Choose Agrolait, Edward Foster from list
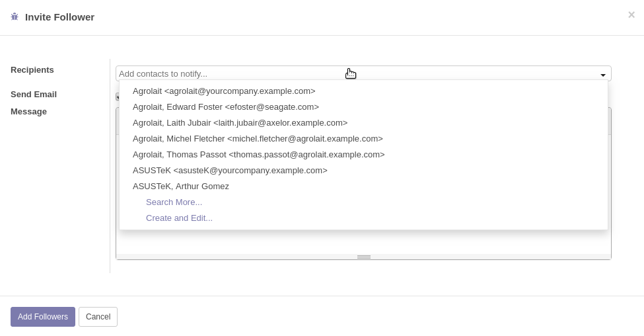644x336 pixels. coord(363,107)
